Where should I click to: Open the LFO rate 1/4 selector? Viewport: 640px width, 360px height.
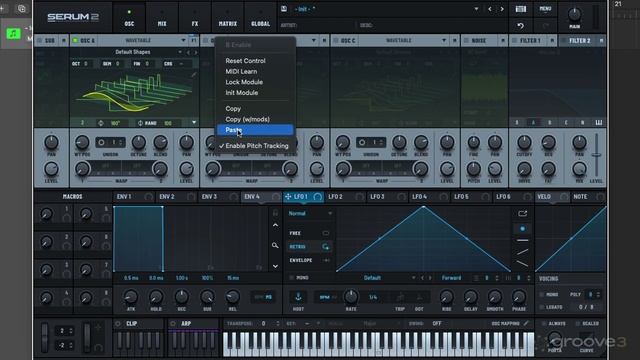[x=373, y=297]
